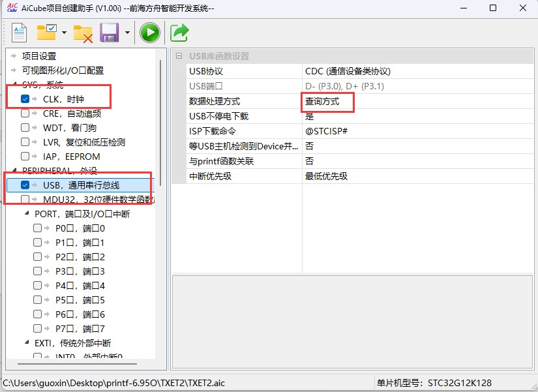The height and width of the screenshot is (392, 538).
Task: Minimize the AiCube window
Action: 464,8
